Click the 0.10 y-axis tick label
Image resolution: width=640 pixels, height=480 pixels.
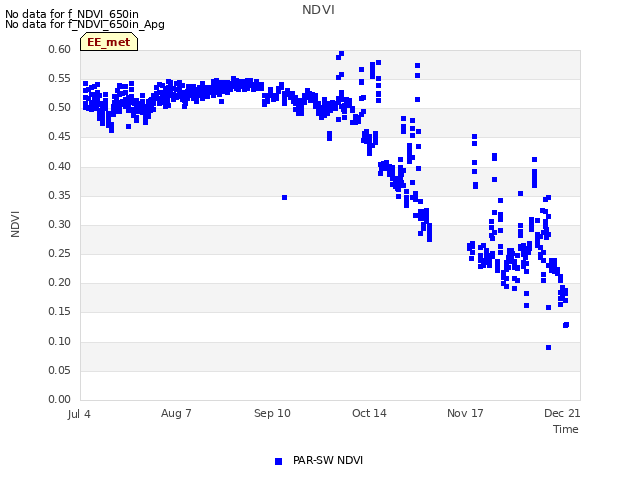click(60, 342)
